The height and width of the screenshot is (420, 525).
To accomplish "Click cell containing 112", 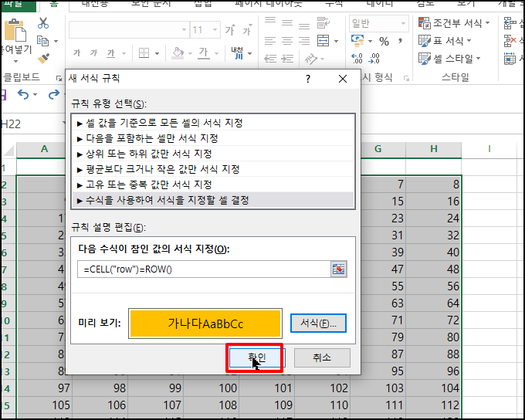I will 434,405.
